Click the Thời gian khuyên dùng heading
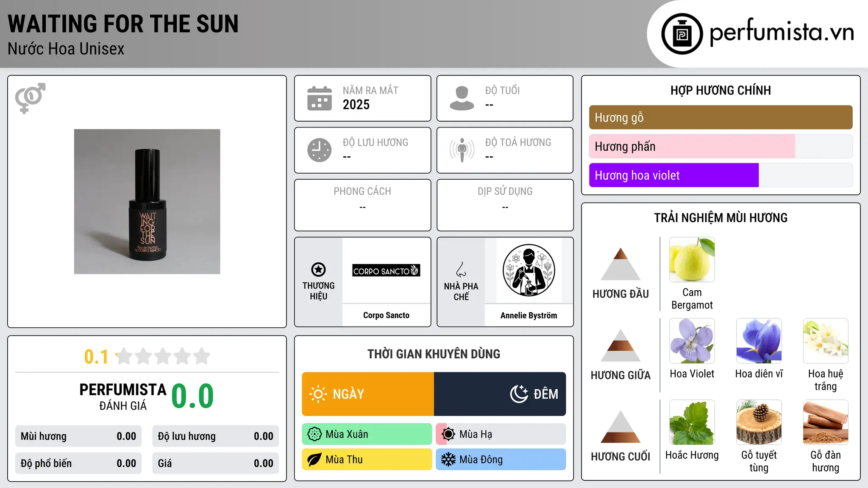Screen dimensions: 868x488 [x=434, y=354]
